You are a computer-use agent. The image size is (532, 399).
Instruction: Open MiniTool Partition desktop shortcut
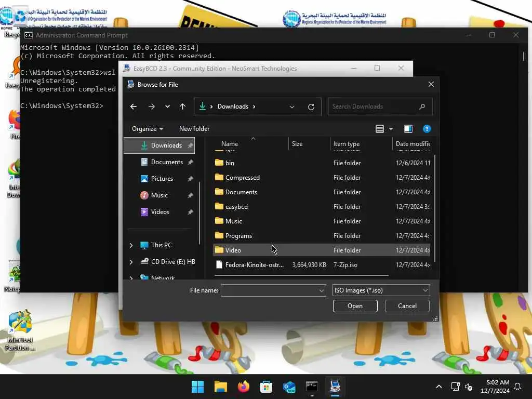click(x=20, y=330)
